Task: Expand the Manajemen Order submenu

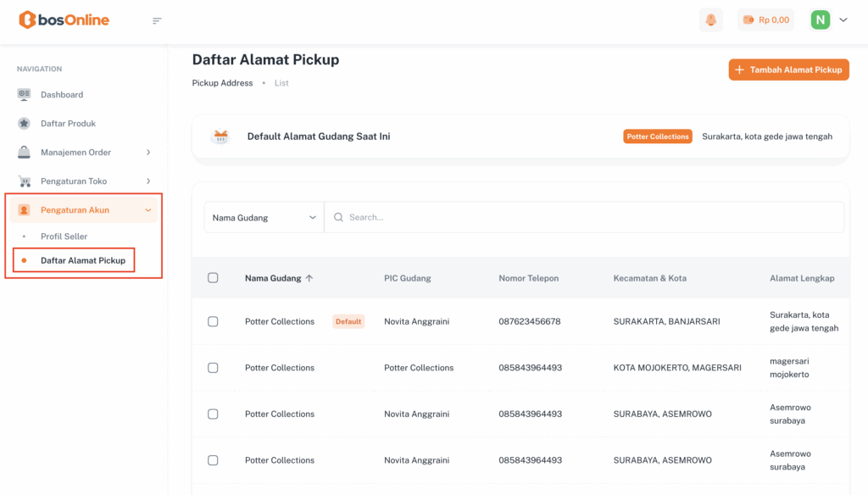Action: [148, 153]
